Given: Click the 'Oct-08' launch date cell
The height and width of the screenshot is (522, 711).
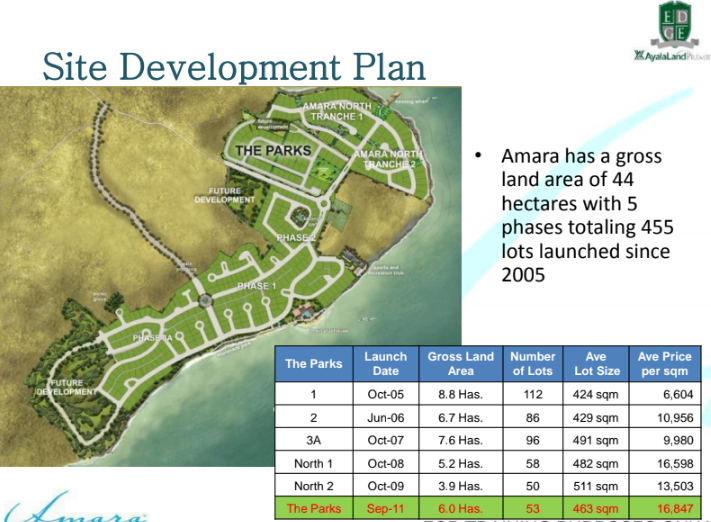Looking at the screenshot, I should pyautogui.click(x=386, y=463).
